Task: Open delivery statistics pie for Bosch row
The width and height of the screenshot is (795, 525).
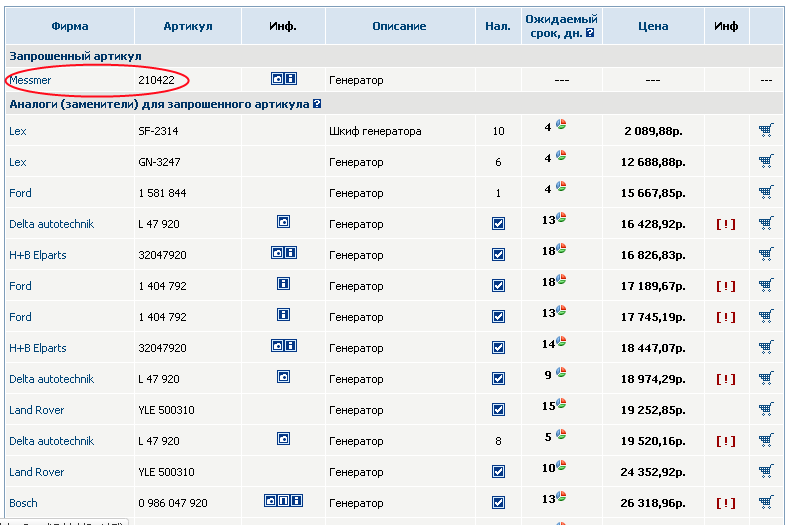Action: pyautogui.click(x=561, y=496)
